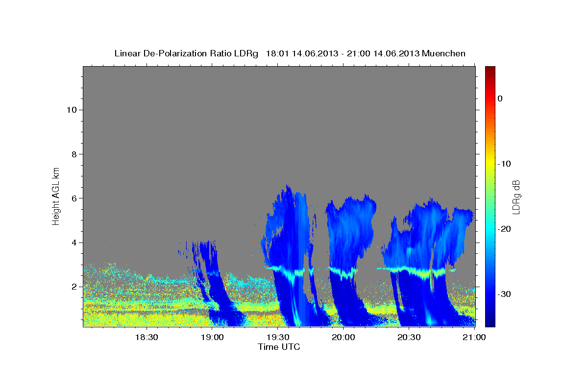Click the colorbar value -30
The image size is (588, 392).
pos(504,294)
